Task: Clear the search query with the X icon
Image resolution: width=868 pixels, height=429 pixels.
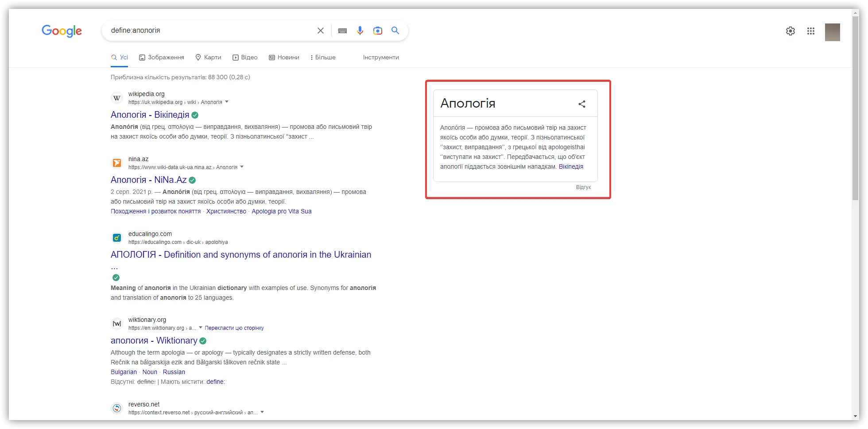Action: 321,31
